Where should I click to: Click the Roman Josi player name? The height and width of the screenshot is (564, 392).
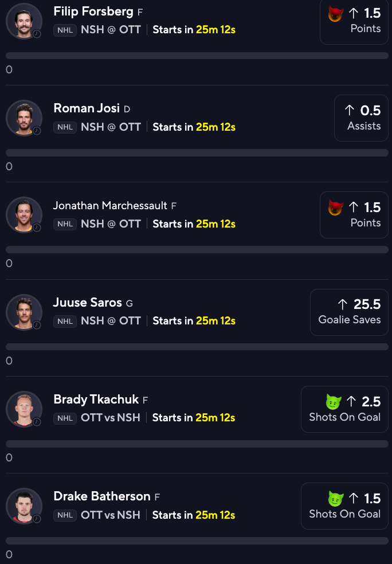click(x=87, y=108)
